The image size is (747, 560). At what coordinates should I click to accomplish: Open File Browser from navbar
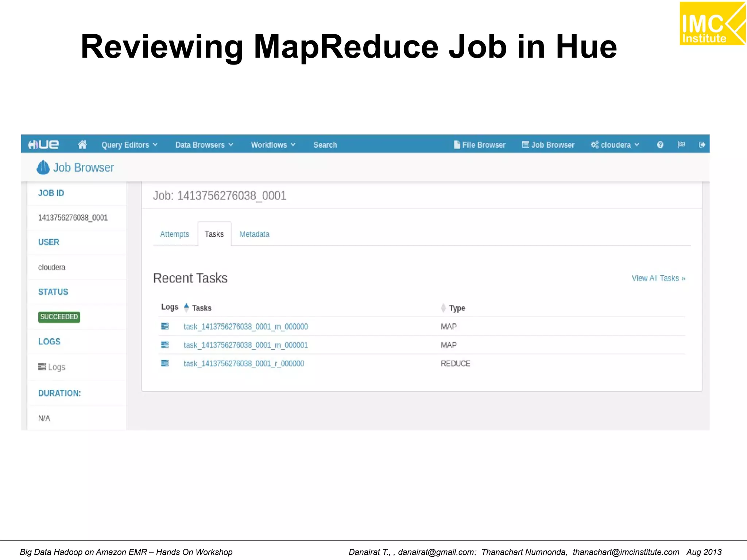480,145
